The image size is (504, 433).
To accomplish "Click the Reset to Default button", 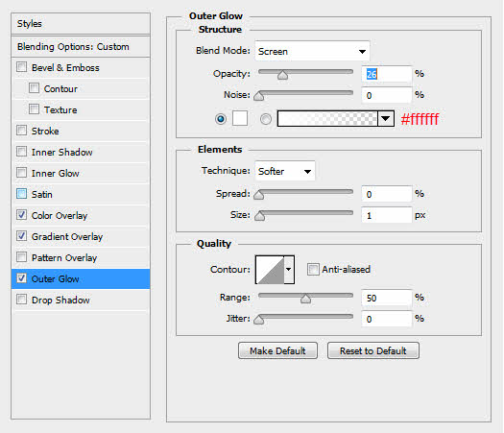I will (373, 350).
